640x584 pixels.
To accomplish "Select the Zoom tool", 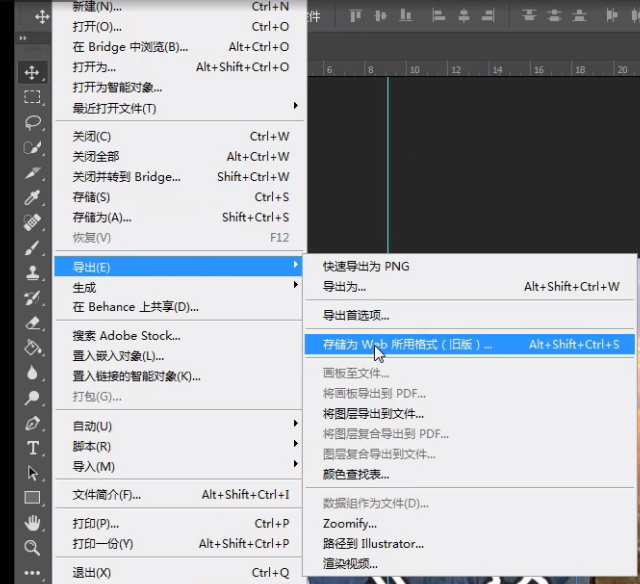I will [x=32, y=548].
